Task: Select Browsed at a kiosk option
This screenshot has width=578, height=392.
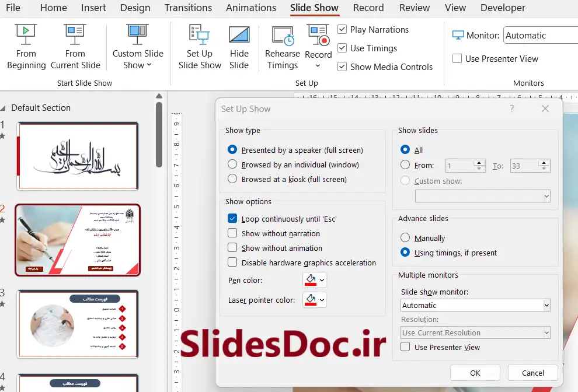Action: (x=232, y=179)
